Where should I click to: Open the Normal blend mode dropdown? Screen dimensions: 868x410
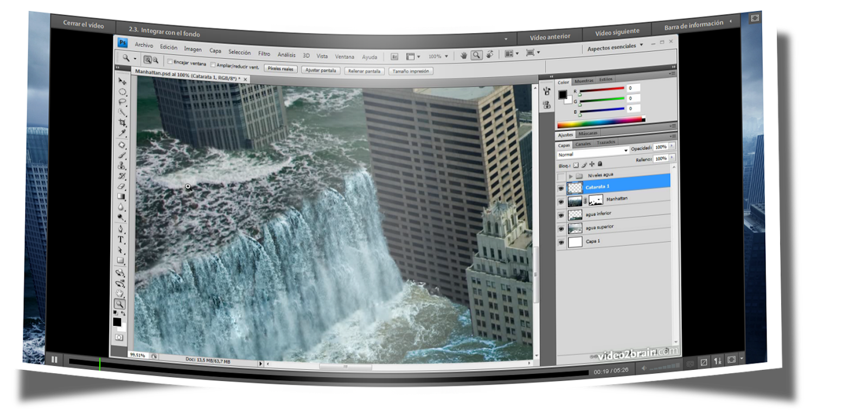tap(592, 153)
